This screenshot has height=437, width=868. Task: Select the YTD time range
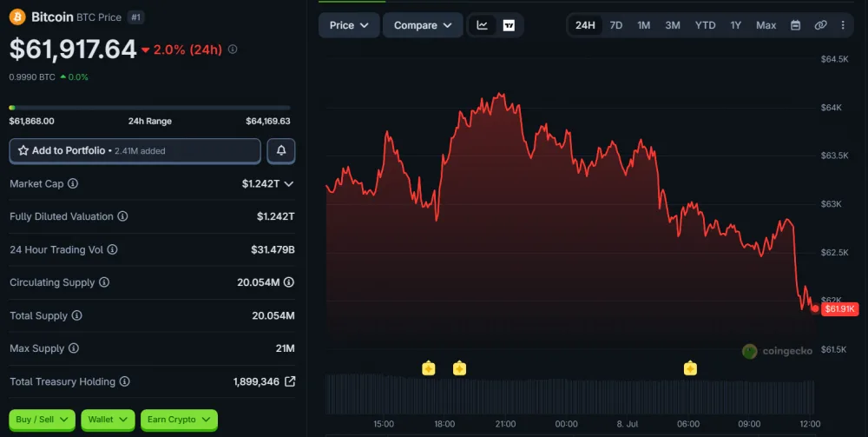pos(705,25)
